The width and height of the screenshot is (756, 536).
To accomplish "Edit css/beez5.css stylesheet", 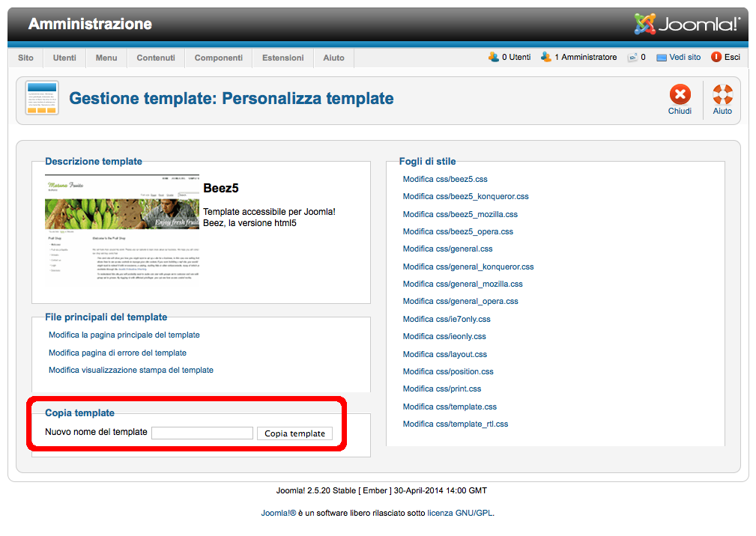I will [x=445, y=179].
